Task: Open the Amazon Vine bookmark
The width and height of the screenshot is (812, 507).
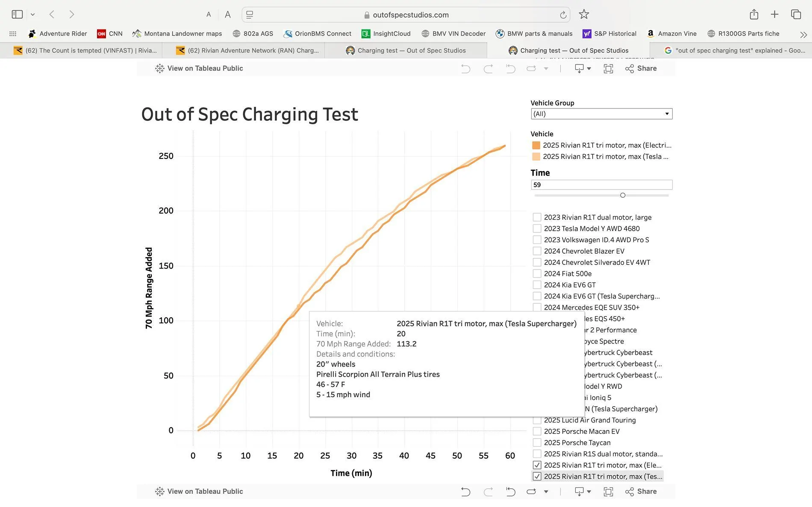Action: click(x=672, y=34)
